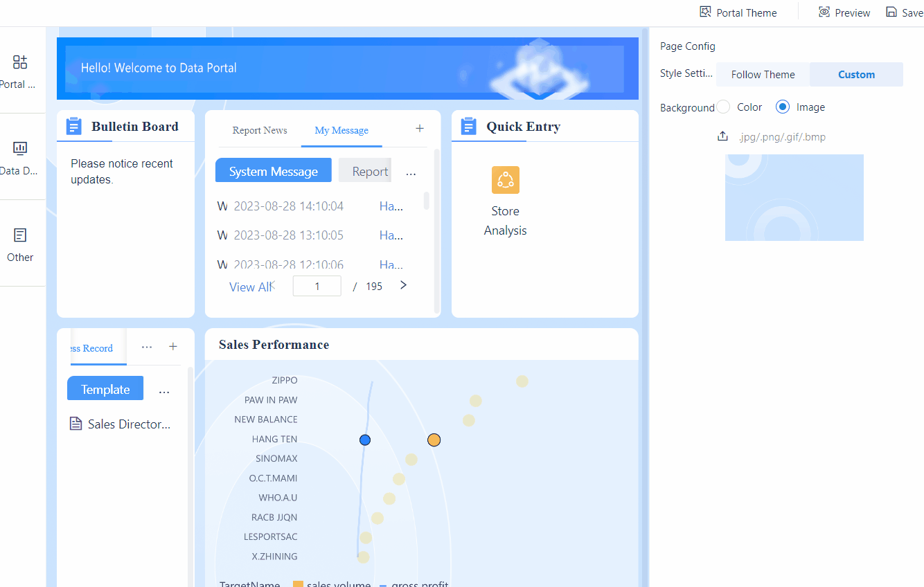Select the Color radio button for Background
This screenshot has height=587, width=924.
722,107
